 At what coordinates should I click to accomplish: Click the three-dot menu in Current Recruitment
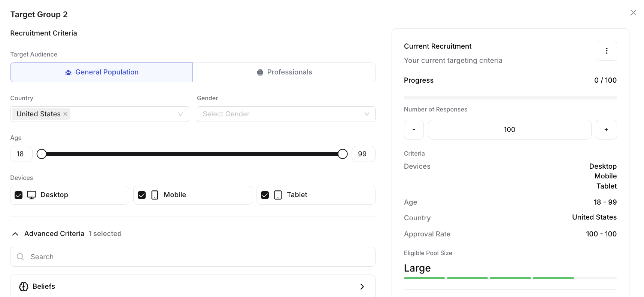pyautogui.click(x=607, y=51)
